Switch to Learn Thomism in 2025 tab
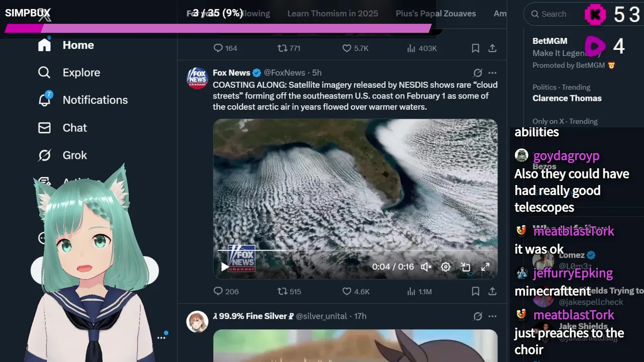 [x=333, y=14]
